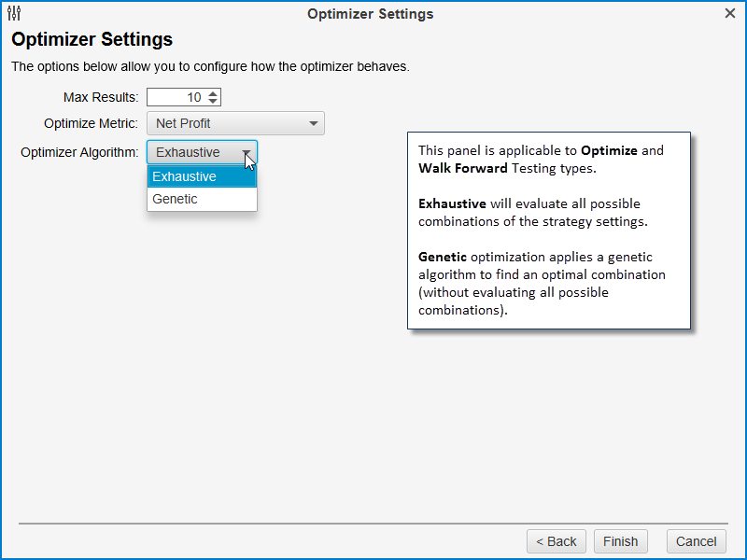Click the "Max Results:" label

pyautogui.click(x=101, y=97)
